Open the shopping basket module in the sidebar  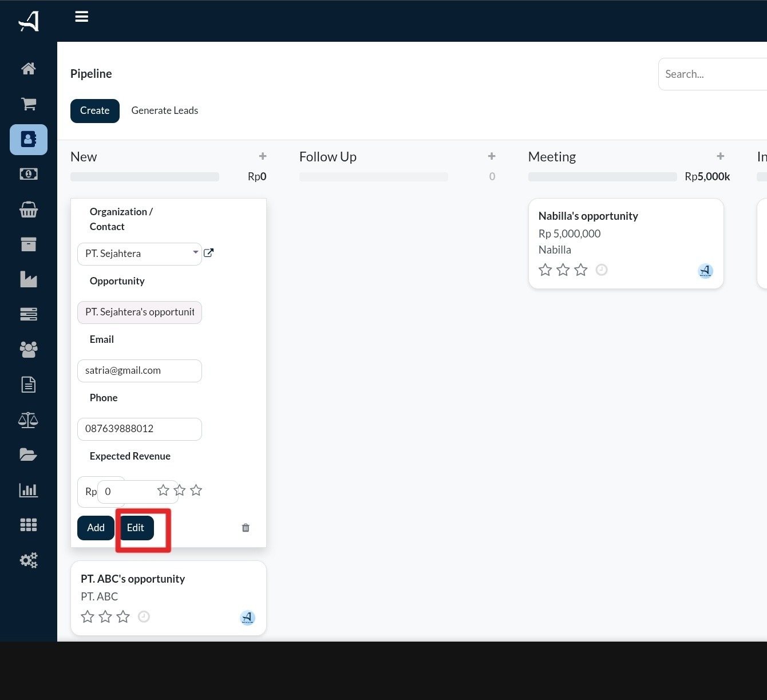click(29, 209)
